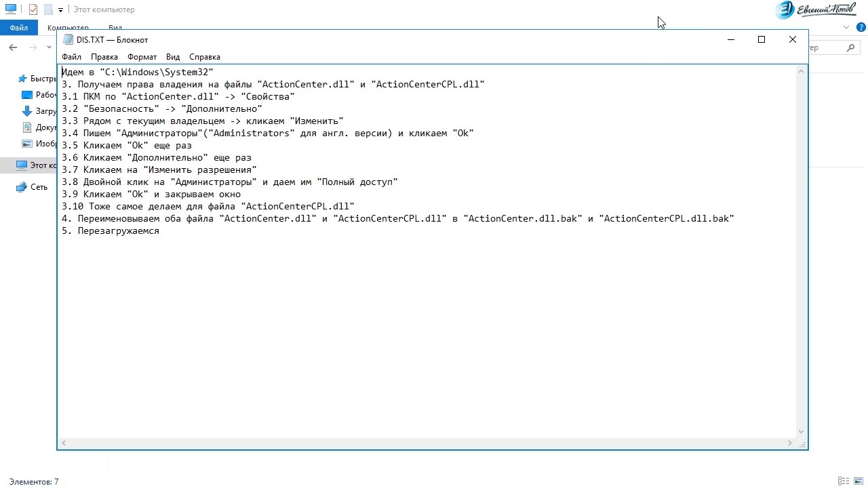The width and height of the screenshot is (868, 488).
Task: Click line '3.6 Кликаем "Дополнительно" еще раз'
Action: (x=157, y=157)
